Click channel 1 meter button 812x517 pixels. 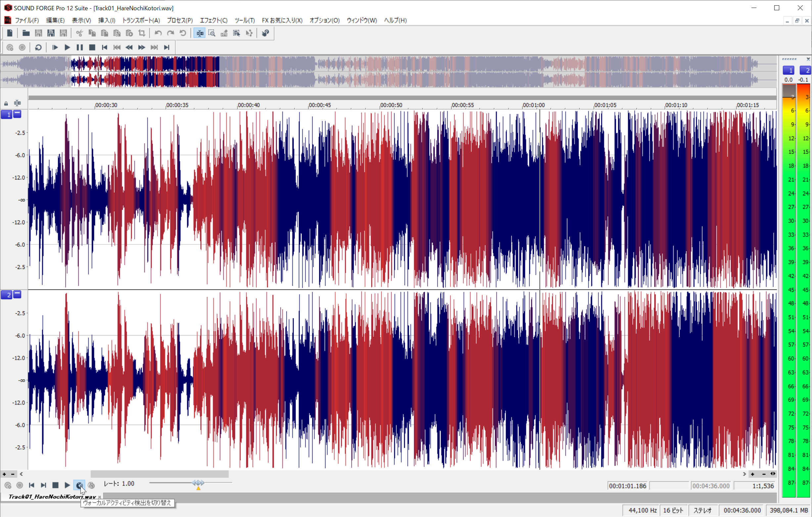tap(788, 70)
